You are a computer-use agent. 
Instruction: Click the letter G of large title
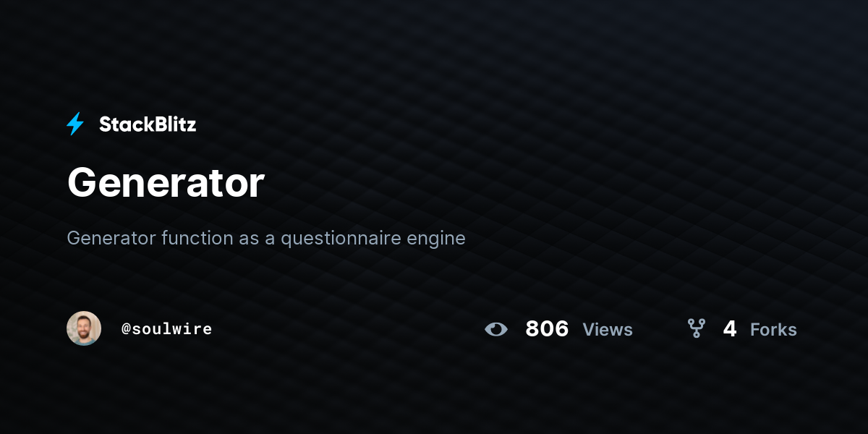coord(82,183)
